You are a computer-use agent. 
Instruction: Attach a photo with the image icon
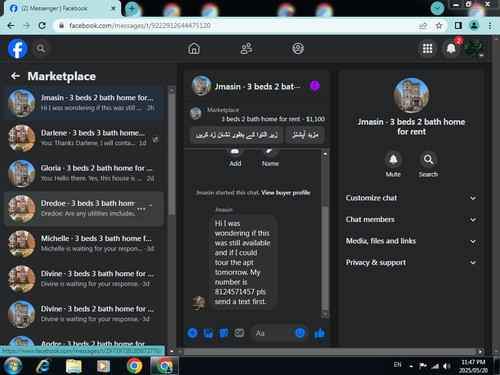(x=208, y=333)
